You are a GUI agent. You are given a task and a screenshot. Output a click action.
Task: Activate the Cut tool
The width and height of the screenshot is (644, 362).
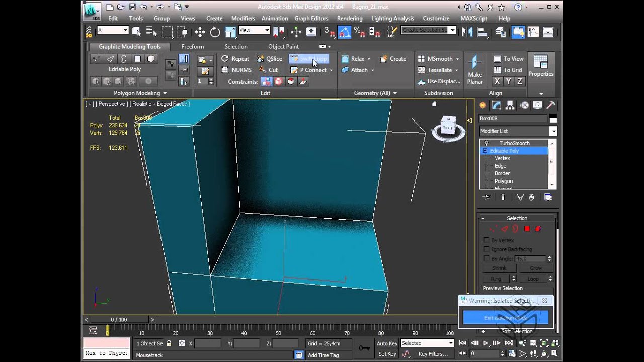tap(268, 70)
